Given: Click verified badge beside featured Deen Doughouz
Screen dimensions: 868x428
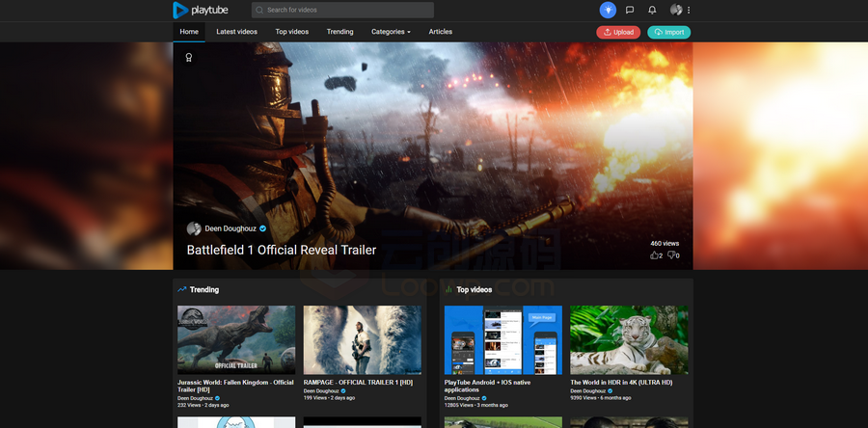Looking at the screenshot, I should 263,228.
